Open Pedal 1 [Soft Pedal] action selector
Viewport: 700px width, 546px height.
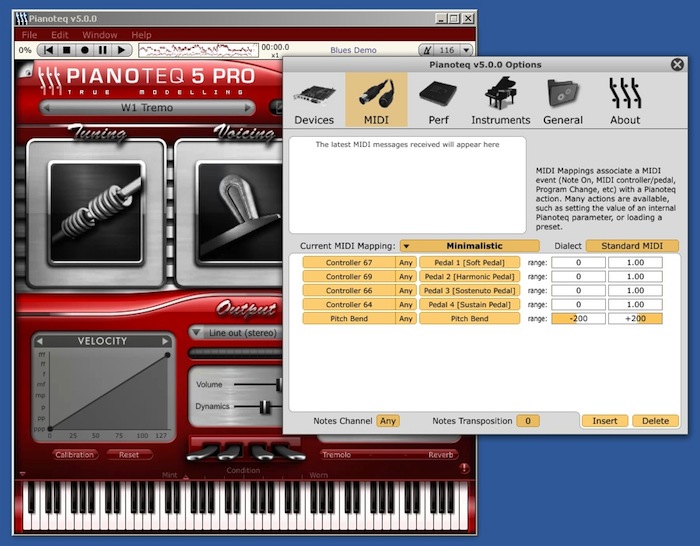coord(470,263)
